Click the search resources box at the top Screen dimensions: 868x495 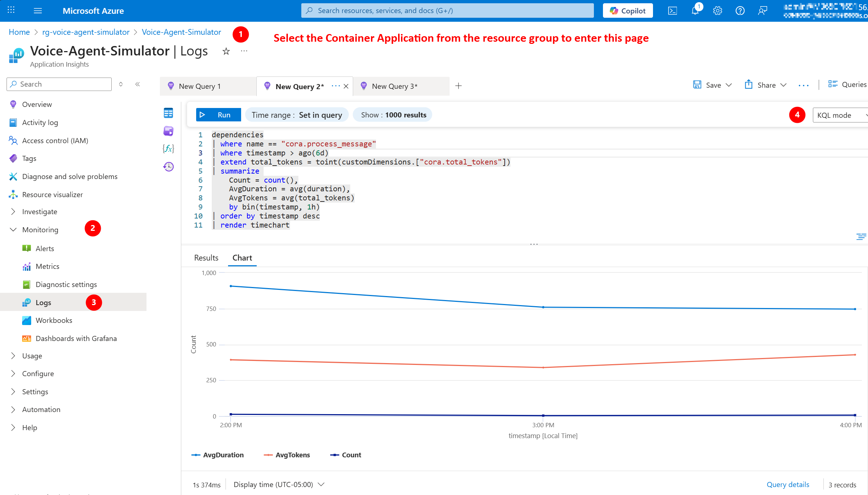pyautogui.click(x=447, y=11)
